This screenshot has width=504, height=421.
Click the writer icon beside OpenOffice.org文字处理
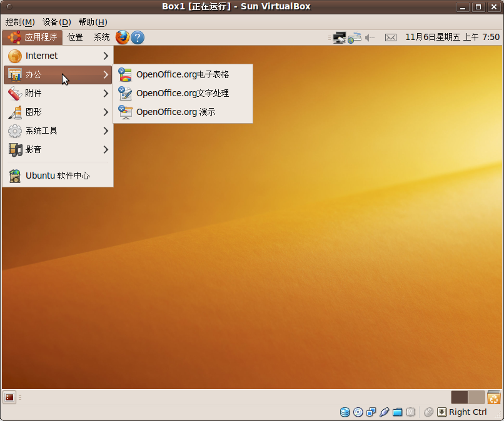pyautogui.click(x=124, y=93)
